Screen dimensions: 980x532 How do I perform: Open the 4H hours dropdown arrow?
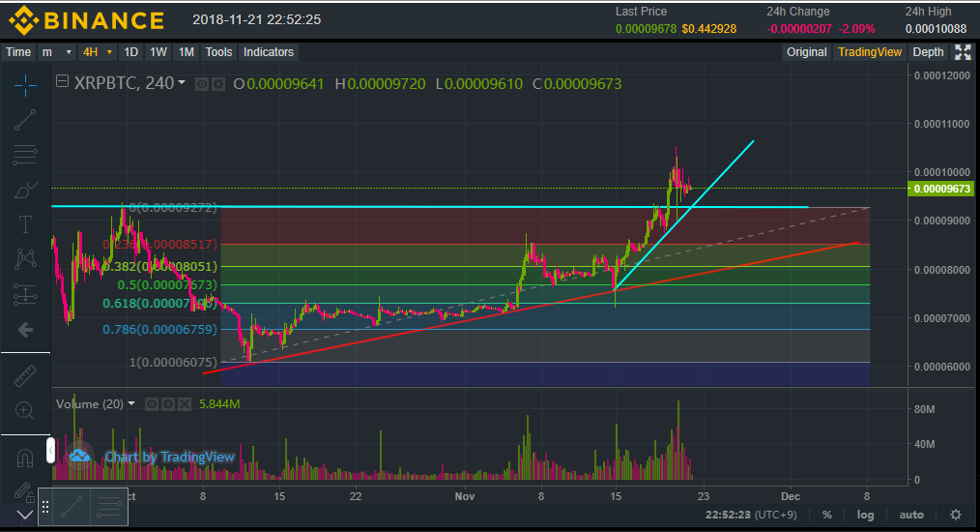click(x=109, y=52)
